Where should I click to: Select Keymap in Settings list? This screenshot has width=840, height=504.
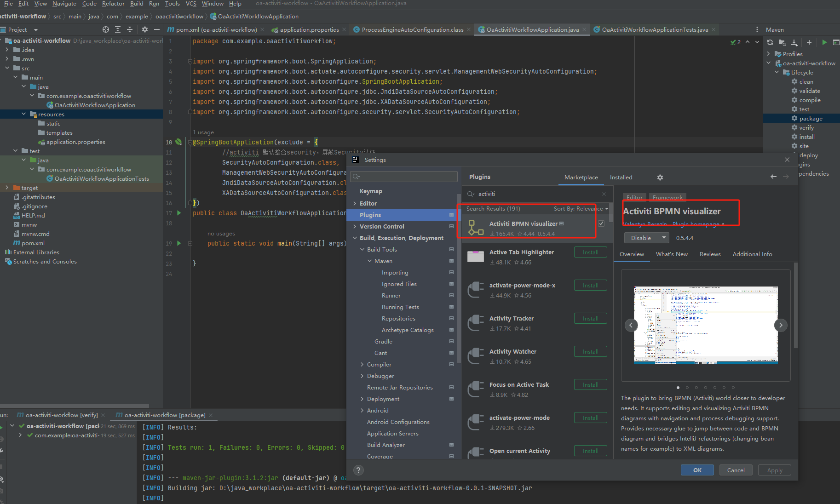point(371,191)
